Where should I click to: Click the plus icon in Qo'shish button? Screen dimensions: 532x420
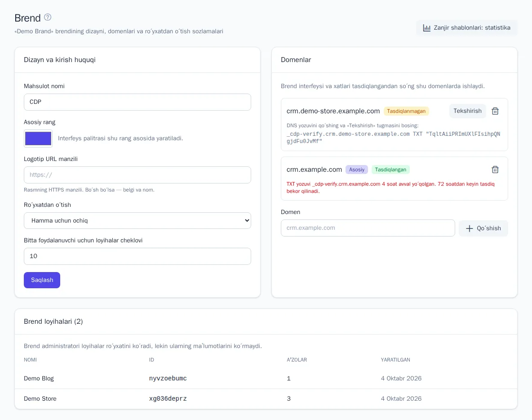pyautogui.click(x=469, y=228)
